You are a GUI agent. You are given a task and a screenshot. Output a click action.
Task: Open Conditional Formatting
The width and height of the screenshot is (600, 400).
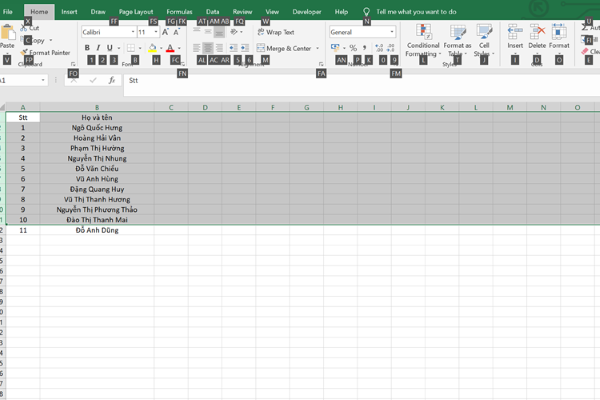(423, 40)
